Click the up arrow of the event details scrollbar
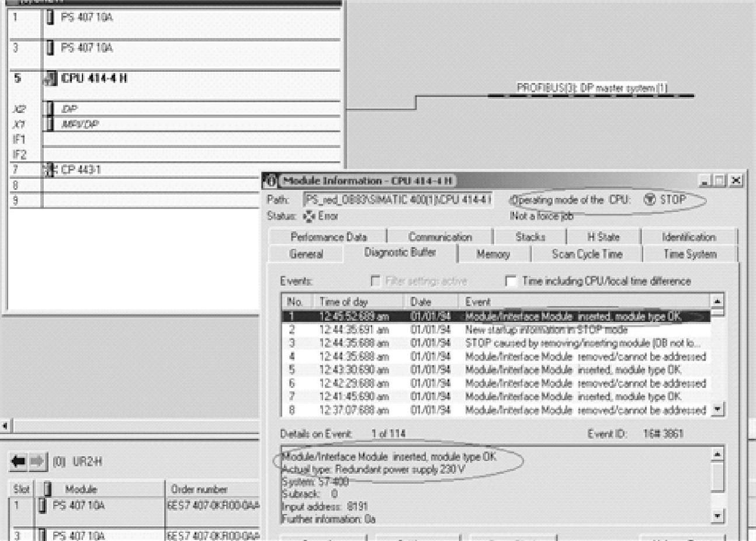Viewport: 756px width, 541px height. pyautogui.click(x=718, y=454)
